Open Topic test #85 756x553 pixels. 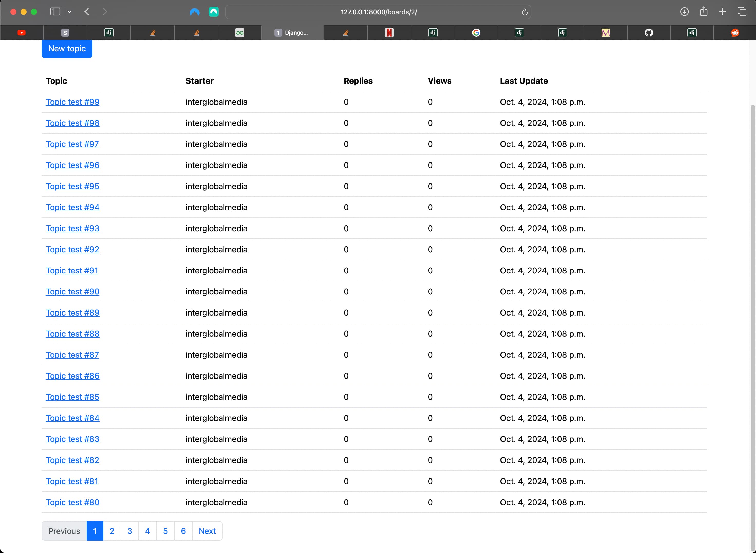coord(73,397)
